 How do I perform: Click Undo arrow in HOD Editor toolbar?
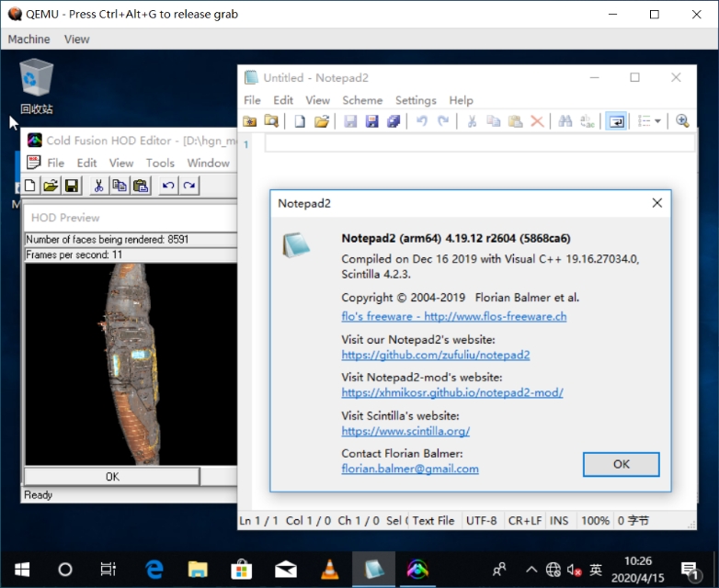pyautogui.click(x=168, y=186)
